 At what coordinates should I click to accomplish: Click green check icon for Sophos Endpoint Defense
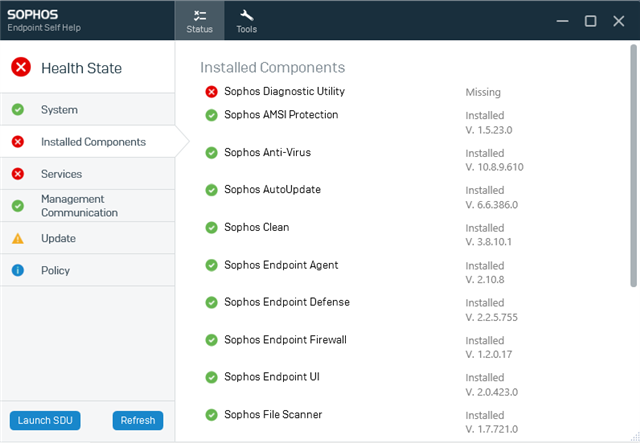211,303
